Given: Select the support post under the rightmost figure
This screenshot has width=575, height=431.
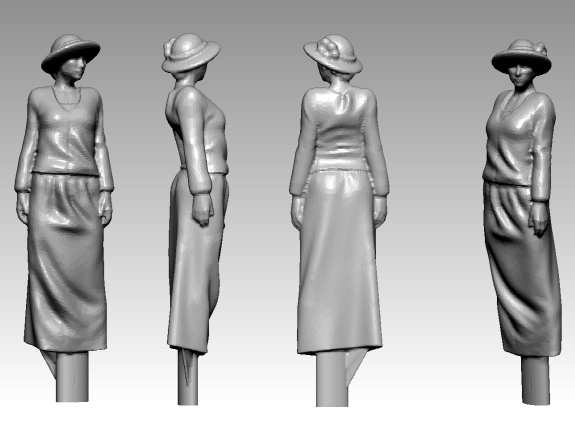Looking at the screenshot, I should (536, 380).
